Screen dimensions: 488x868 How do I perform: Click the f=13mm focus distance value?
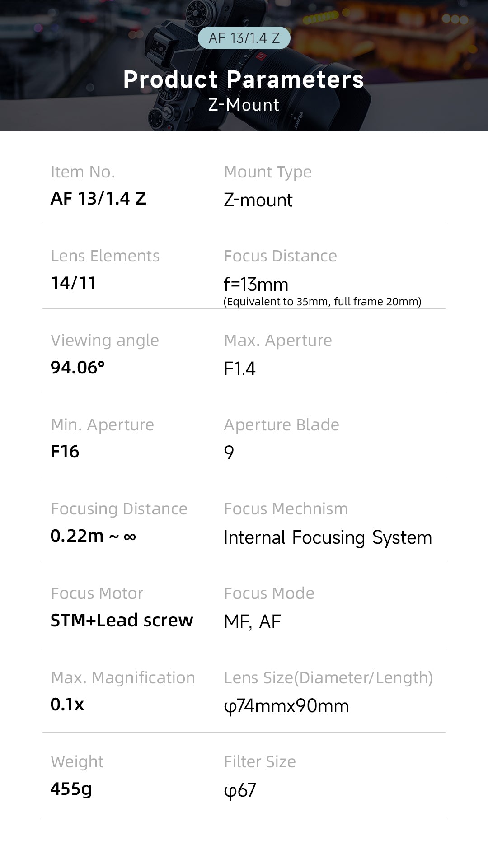coord(256,285)
